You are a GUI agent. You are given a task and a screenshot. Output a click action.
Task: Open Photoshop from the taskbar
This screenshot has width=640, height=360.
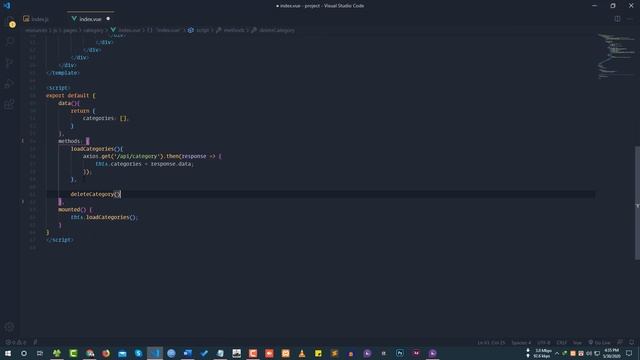(400, 353)
